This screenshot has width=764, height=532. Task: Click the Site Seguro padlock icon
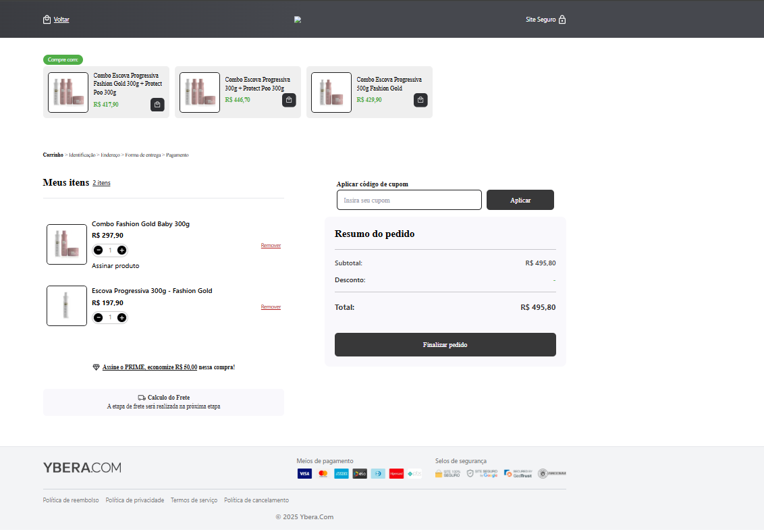pos(562,20)
